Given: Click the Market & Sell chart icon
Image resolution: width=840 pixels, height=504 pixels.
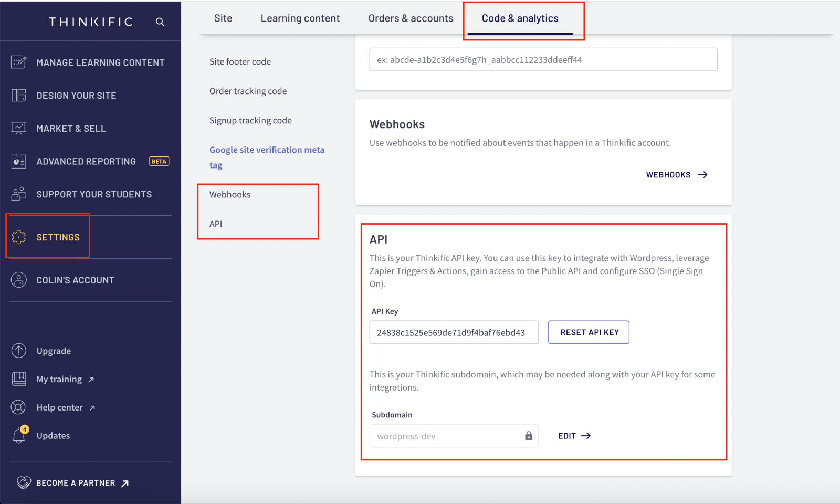Looking at the screenshot, I should [x=19, y=128].
